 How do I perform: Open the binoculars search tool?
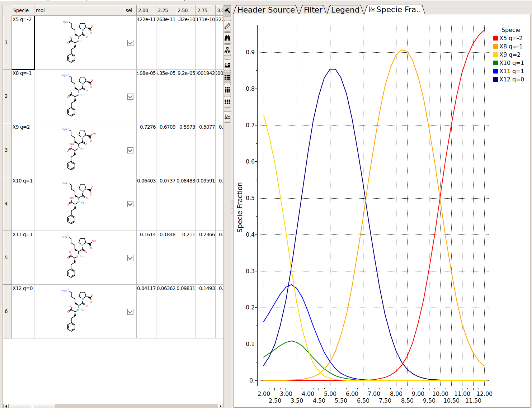(x=227, y=38)
